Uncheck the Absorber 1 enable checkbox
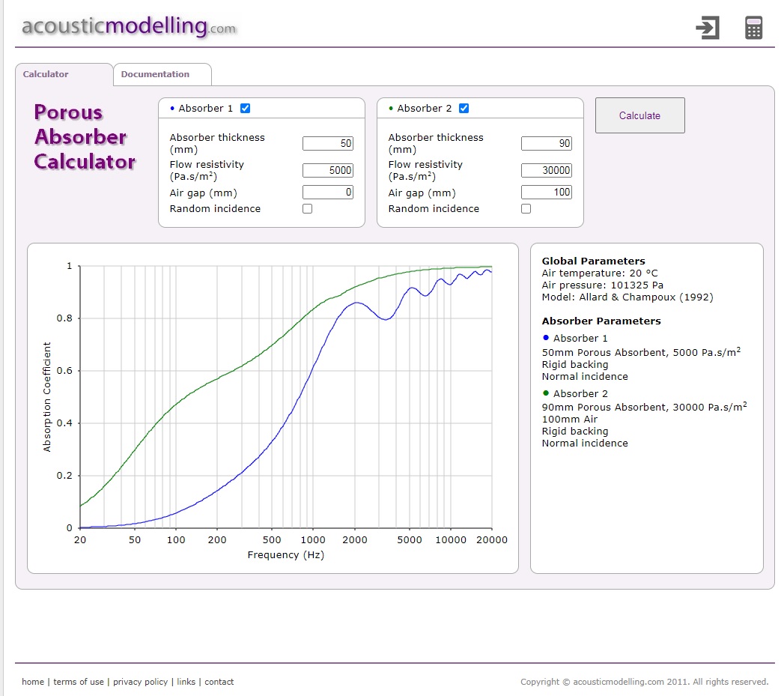The height and width of the screenshot is (696, 784). tap(246, 109)
